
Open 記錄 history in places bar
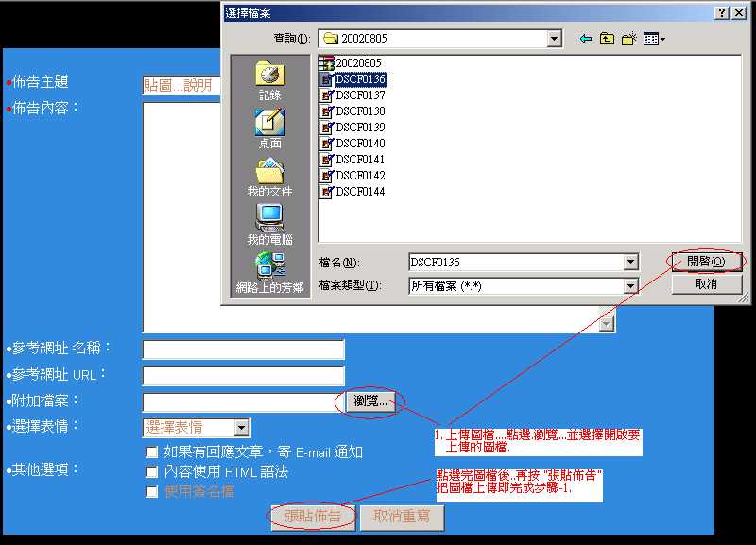point(269,81)
